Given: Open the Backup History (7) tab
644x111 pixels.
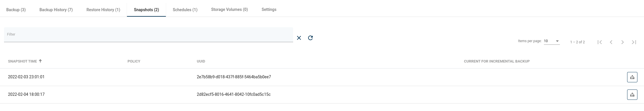Looking at the screenshot, I should pyautogui.click(x=56, y=10).
